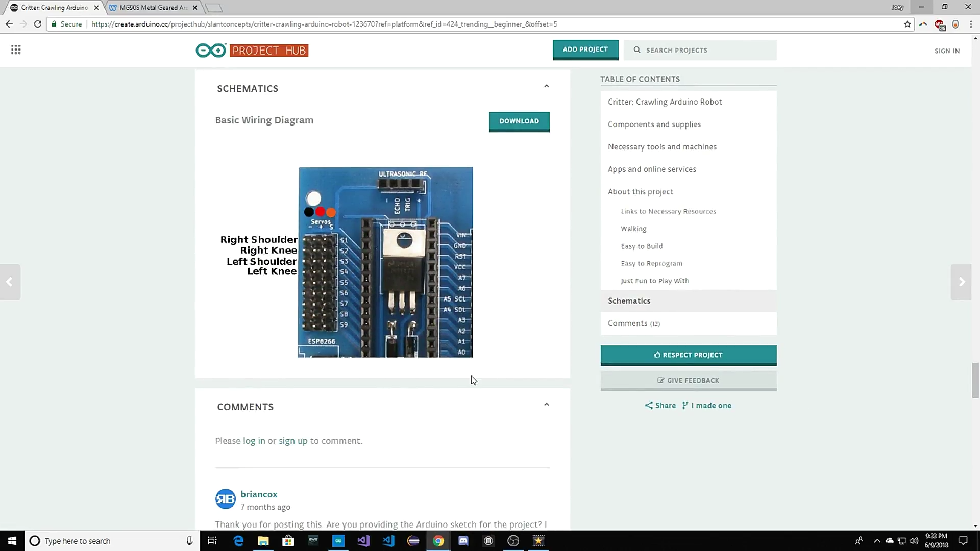
Task: Collapse the Comments section chevron
Action: (546, 405)
